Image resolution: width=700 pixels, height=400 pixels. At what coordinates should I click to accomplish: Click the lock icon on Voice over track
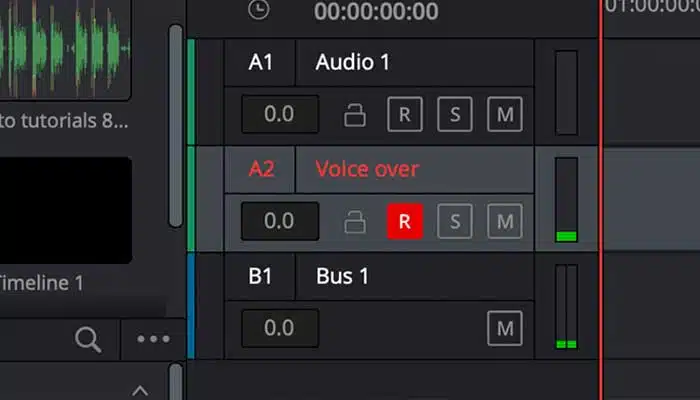point(355,222)
